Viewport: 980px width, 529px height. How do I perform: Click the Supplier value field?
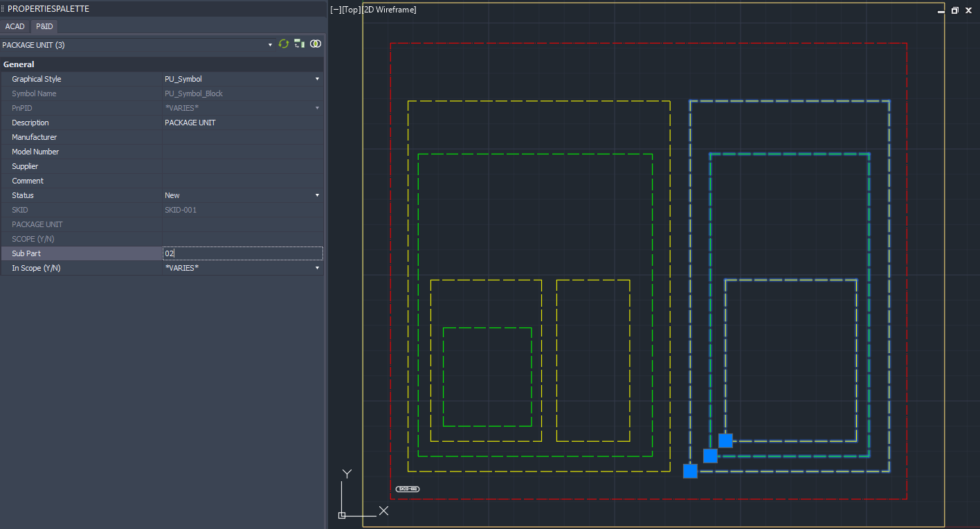(243, 166)
